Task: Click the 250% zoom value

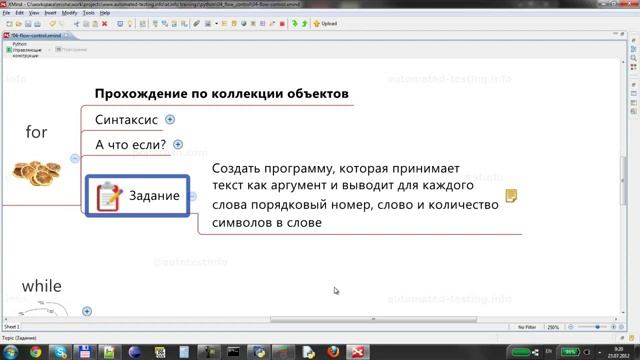Action: pos(553,327)
